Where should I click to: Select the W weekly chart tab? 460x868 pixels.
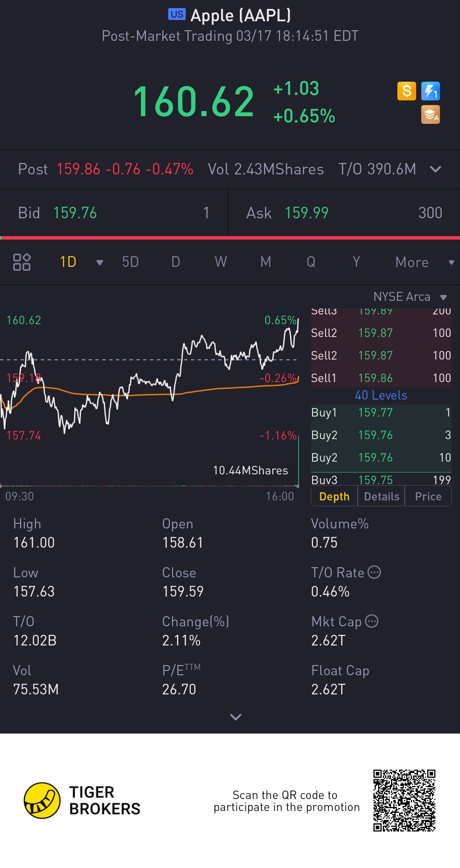coord(221,262)
